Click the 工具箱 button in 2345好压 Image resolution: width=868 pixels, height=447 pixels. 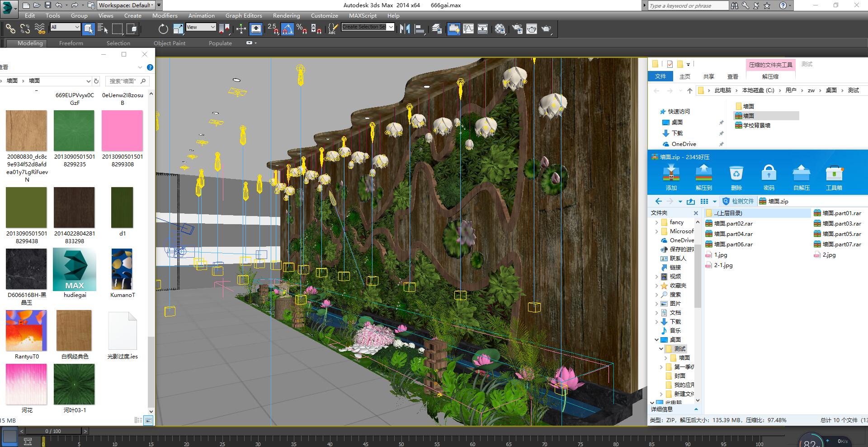pyautogui.click(x=834, y=178)
